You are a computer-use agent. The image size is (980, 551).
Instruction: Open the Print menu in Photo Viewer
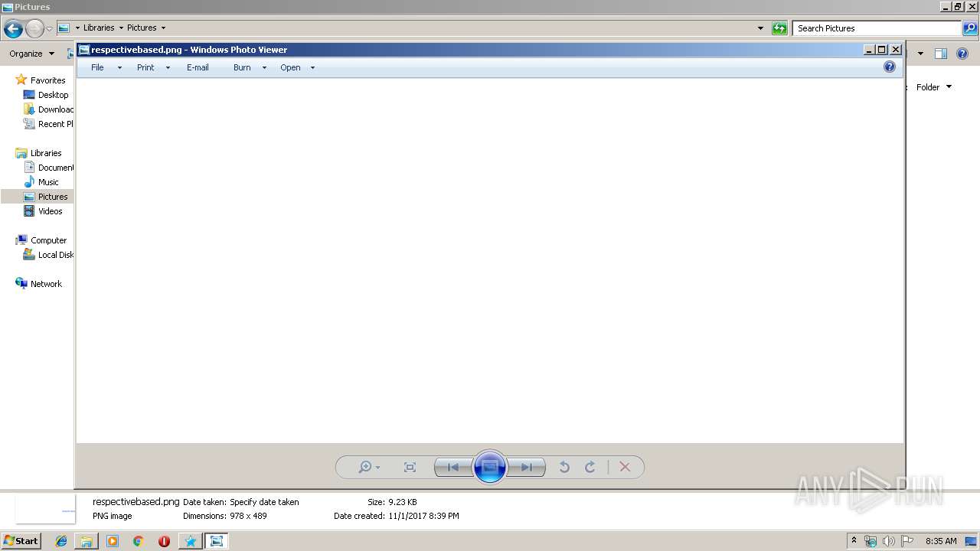(145, 67)
